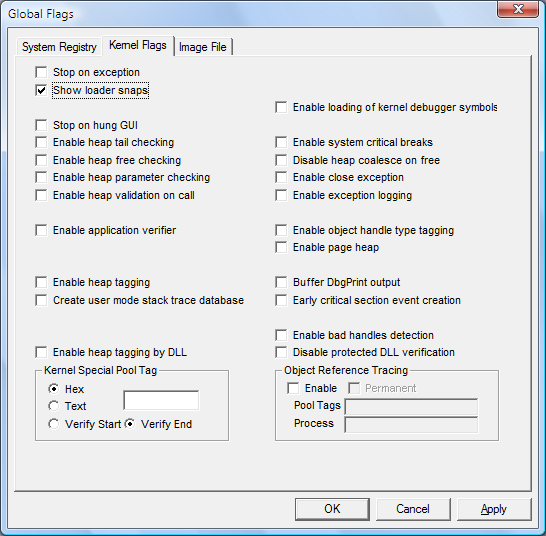Tick the Stop on hung GUI checkbox

41,125
